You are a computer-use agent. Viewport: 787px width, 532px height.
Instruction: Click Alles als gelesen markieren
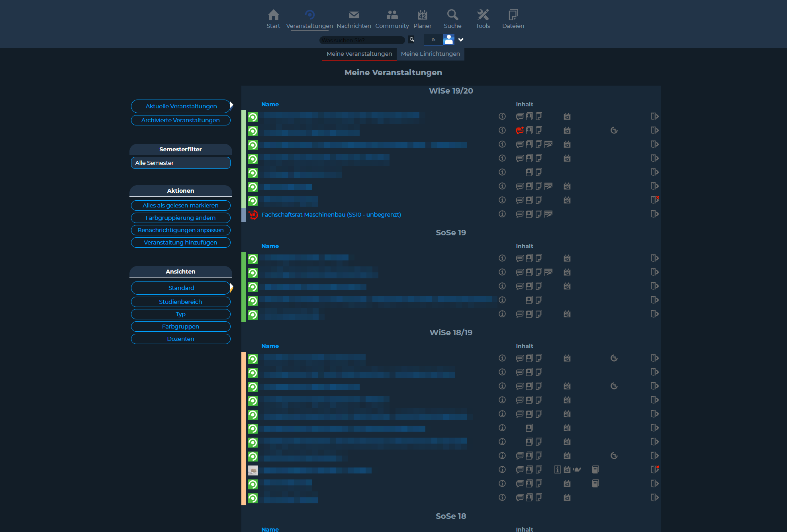(x=180, y=205)
